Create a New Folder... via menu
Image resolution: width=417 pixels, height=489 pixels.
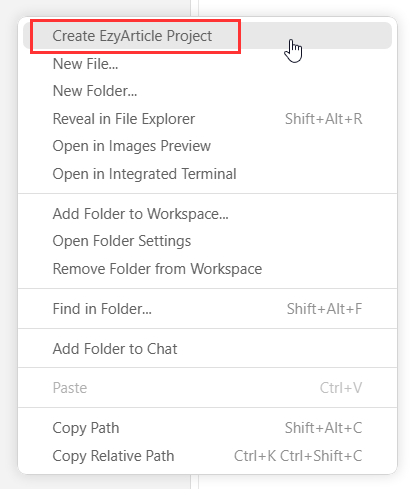[x=207, y=91]
